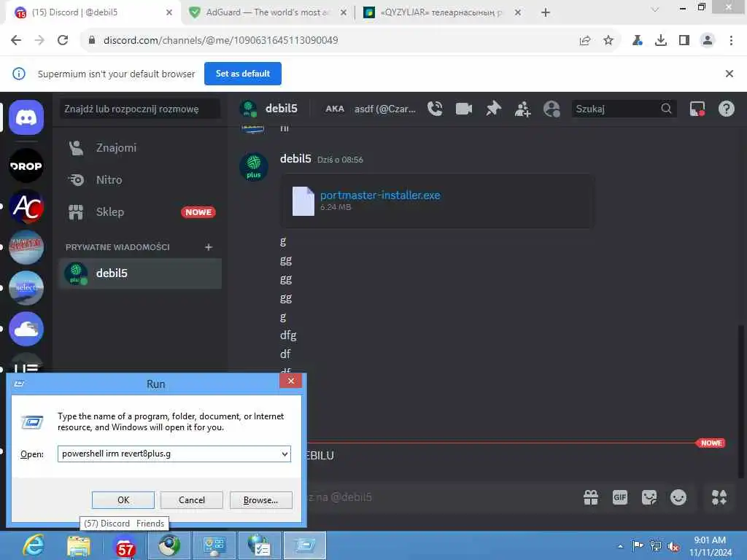
Task: Click the browser address bar URL
Action: [220, 41]
